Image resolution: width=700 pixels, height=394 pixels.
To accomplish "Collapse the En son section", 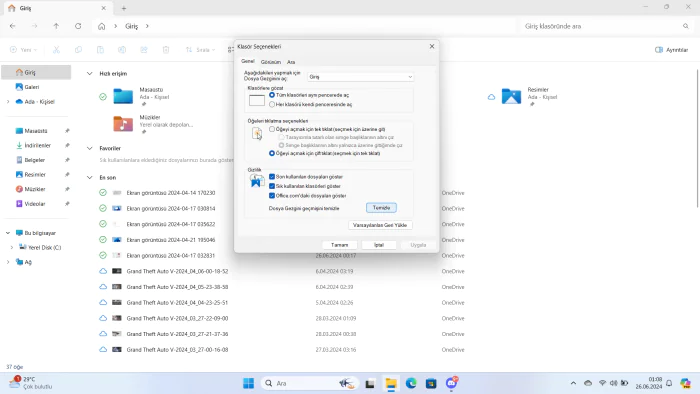I will coord(90,178).
